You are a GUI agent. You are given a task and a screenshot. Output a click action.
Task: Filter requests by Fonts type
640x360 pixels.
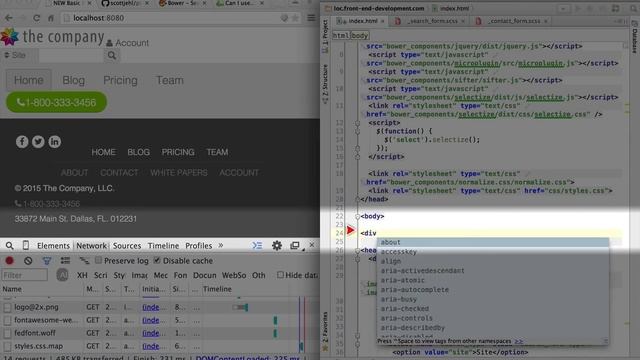(180, 275)
